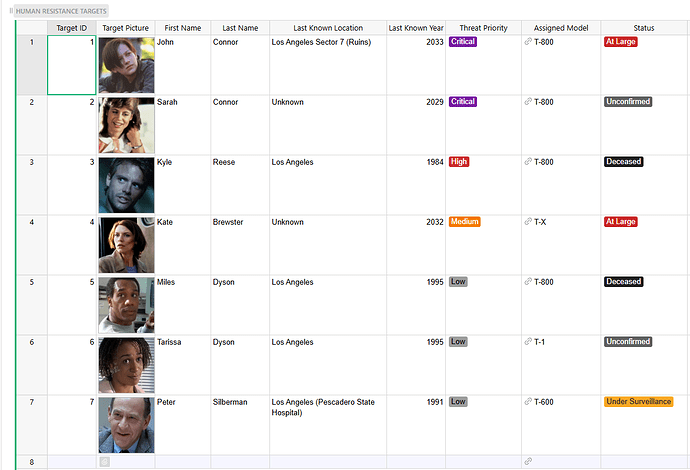Open Miles Dyson's target picture
690x470 pixels.
pyautogui.click(x=126, y=305)
